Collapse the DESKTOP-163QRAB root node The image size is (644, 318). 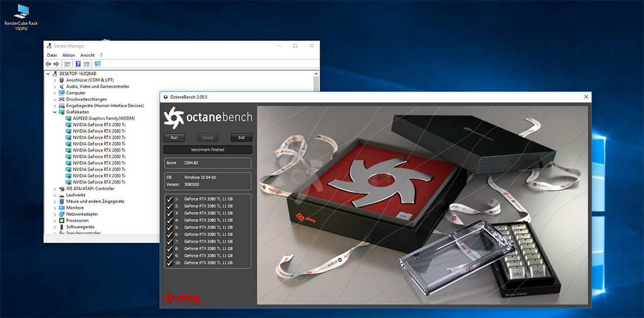point(49,74)
